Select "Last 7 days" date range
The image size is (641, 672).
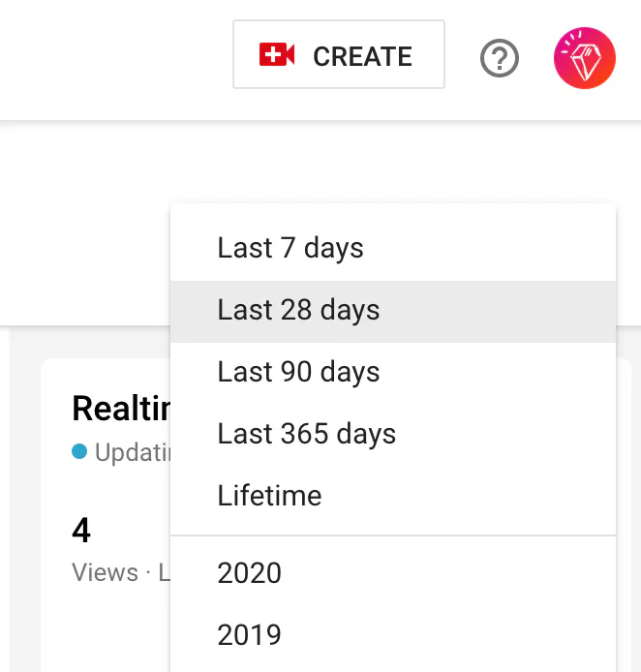[x=290, y=248]
